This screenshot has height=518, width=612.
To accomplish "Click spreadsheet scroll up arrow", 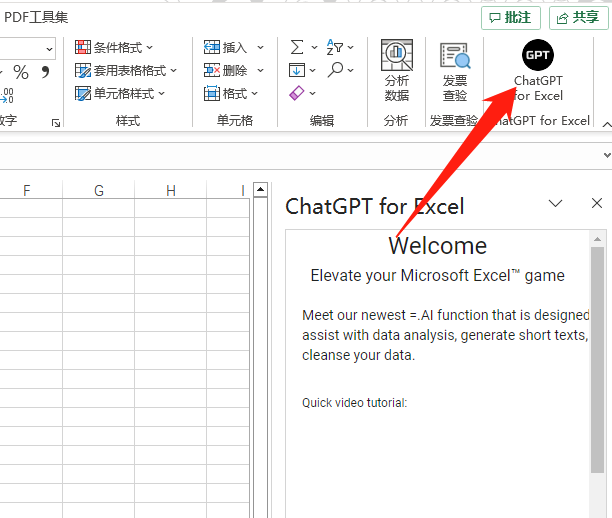I will (260, 190).
